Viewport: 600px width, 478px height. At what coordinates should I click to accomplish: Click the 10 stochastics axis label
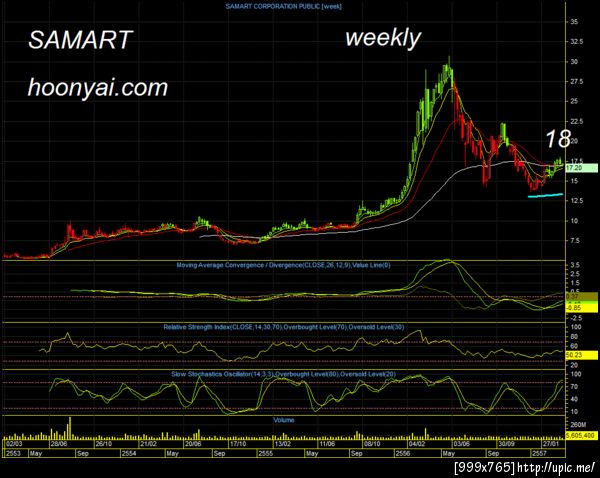574,412
